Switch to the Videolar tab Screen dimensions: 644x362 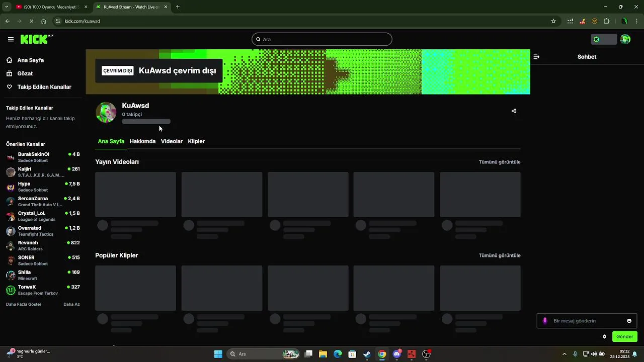pos(172,141)
